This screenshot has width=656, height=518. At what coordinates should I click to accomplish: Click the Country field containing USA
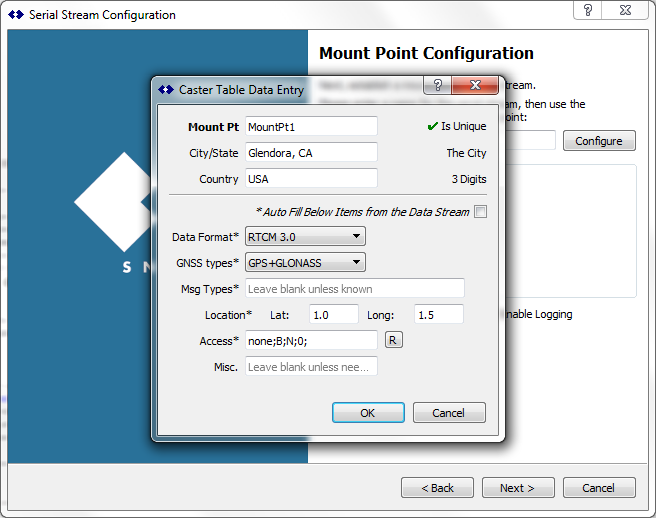311,178
